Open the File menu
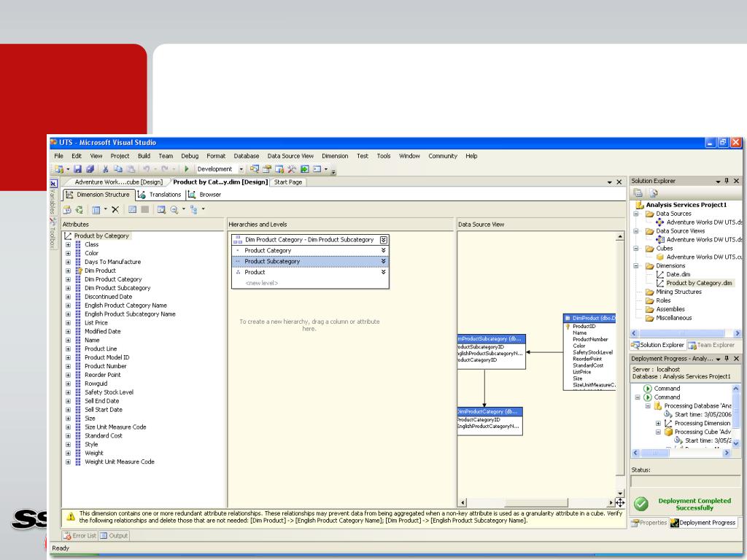747x560 pixels. 58,156
